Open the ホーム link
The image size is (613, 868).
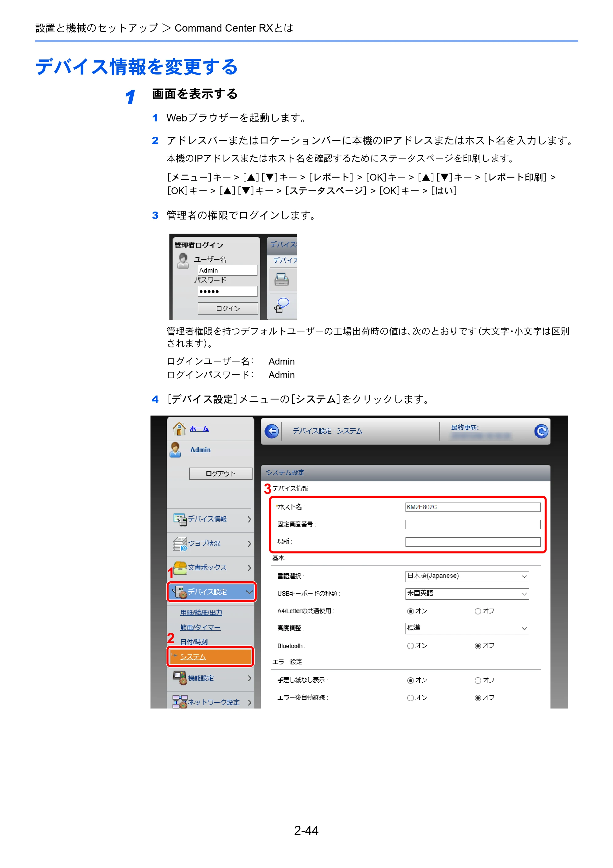pyautogui.click(x=199, y=429)
